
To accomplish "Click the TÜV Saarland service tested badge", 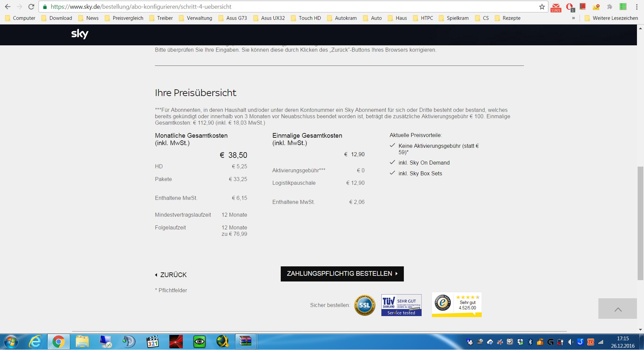I will 401,305.
